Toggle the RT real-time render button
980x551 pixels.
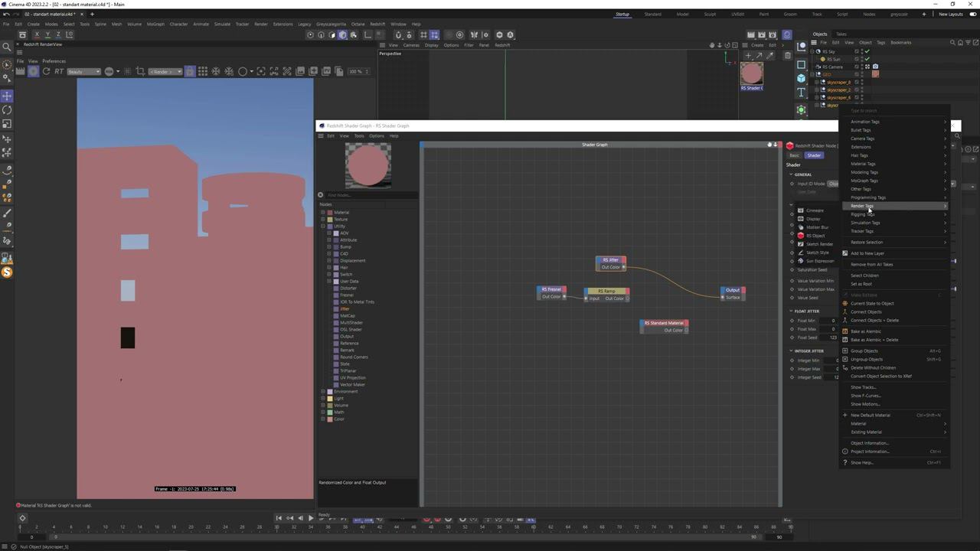click(x=59, y=71)
